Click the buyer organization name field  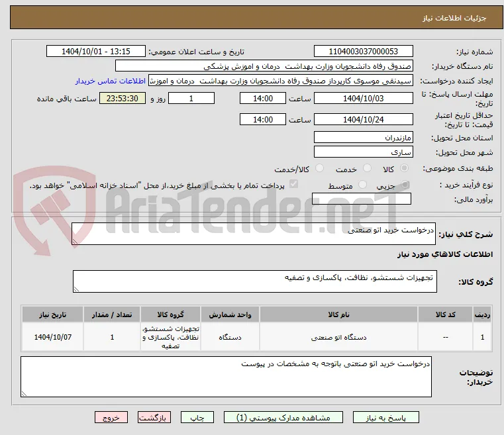coord(264,66)
